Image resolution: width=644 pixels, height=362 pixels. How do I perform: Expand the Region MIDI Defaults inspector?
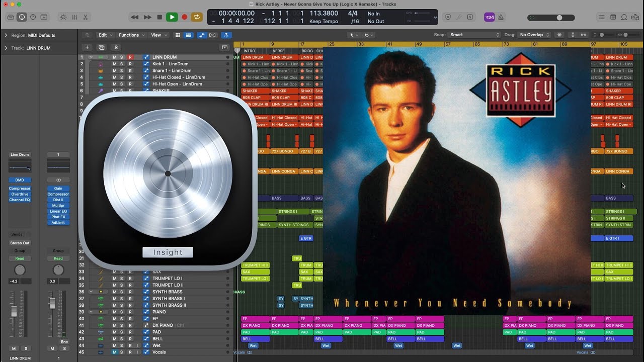tap(6, 35)
